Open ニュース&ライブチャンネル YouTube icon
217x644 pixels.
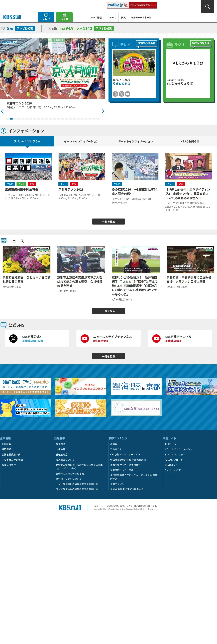pyautogui.click(x=85, y=339)
